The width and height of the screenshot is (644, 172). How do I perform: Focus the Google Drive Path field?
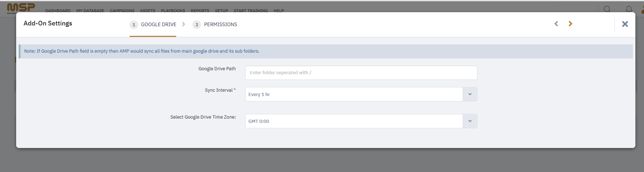(x=361, y=73)
